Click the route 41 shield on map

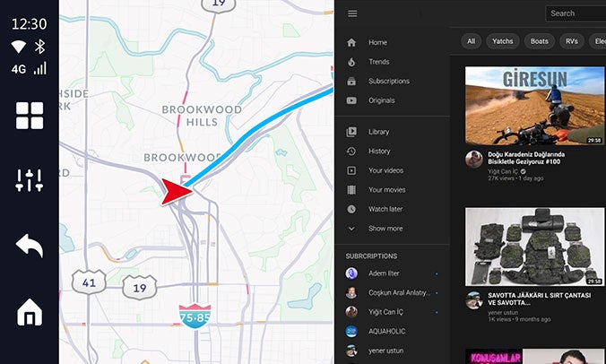tap(89, 282)
